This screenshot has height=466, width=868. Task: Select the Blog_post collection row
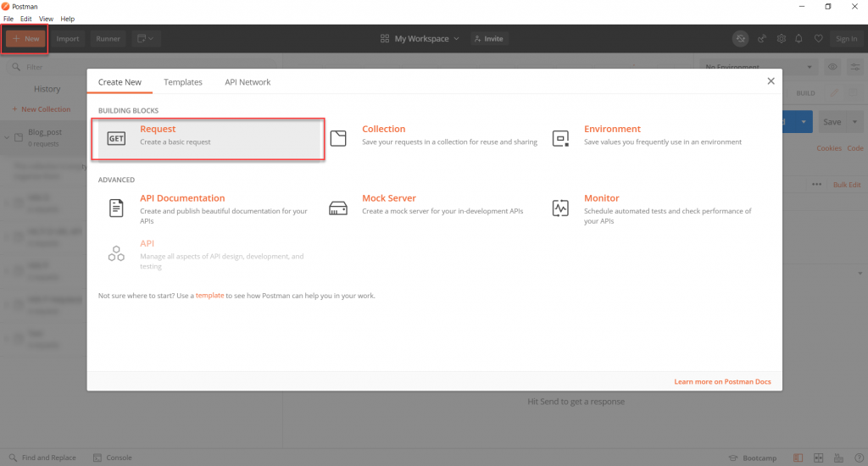click(43, 137)
